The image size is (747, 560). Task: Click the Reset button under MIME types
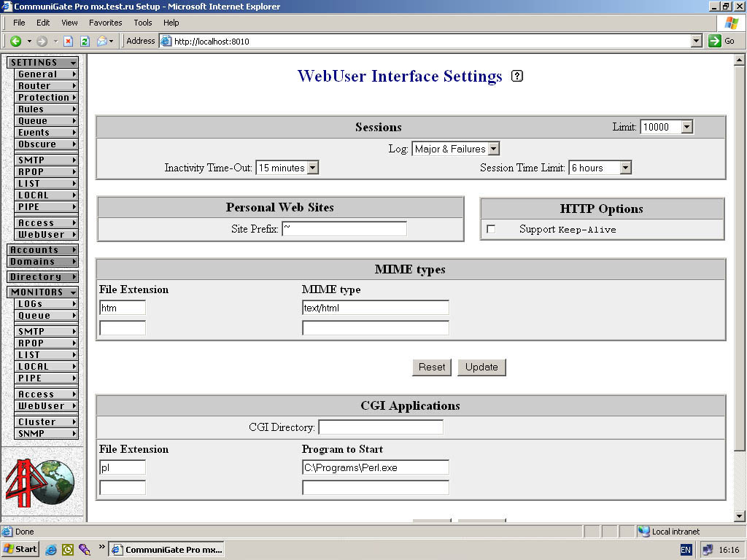[x=432, y=367]
